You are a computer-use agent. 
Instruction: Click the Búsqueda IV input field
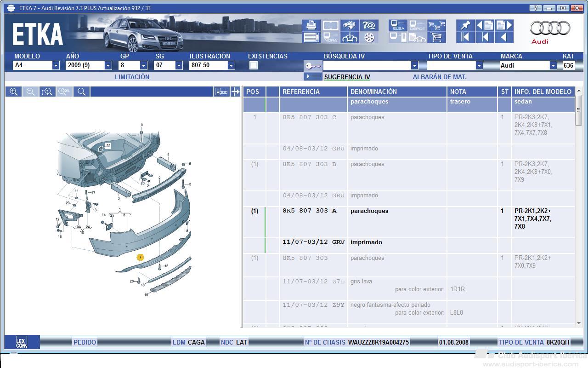[x=367, y=65]
